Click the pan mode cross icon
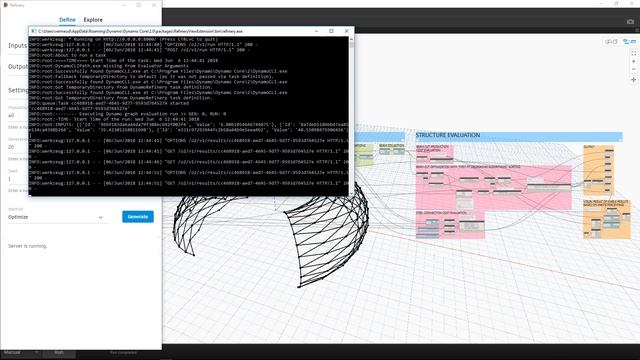This screenshot has width=640, height=360. [x=633, y=80]
